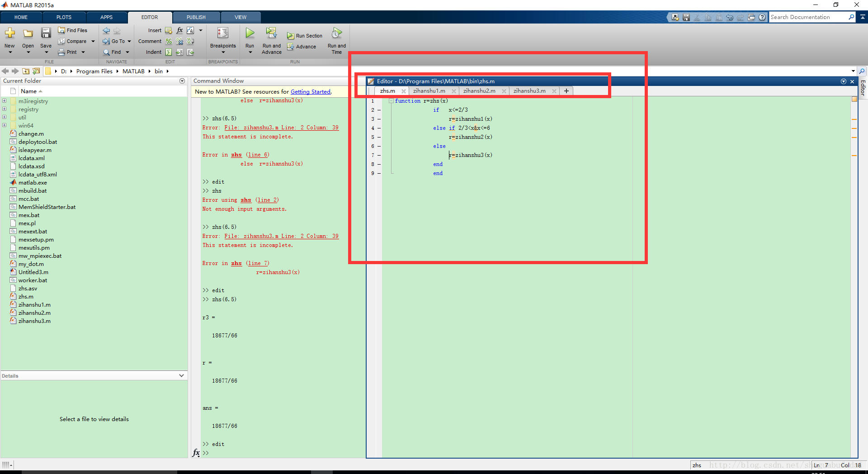Click the New file icon

tap(9, 33)
